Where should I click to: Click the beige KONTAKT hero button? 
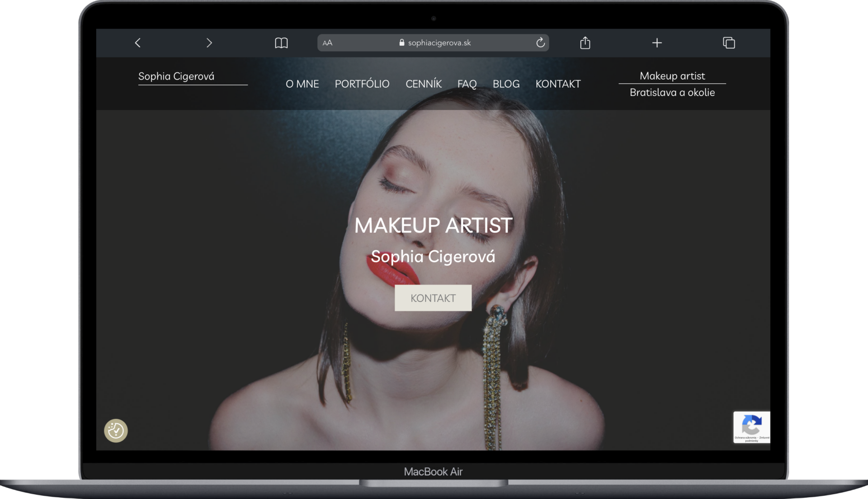[x=433, y=298]
